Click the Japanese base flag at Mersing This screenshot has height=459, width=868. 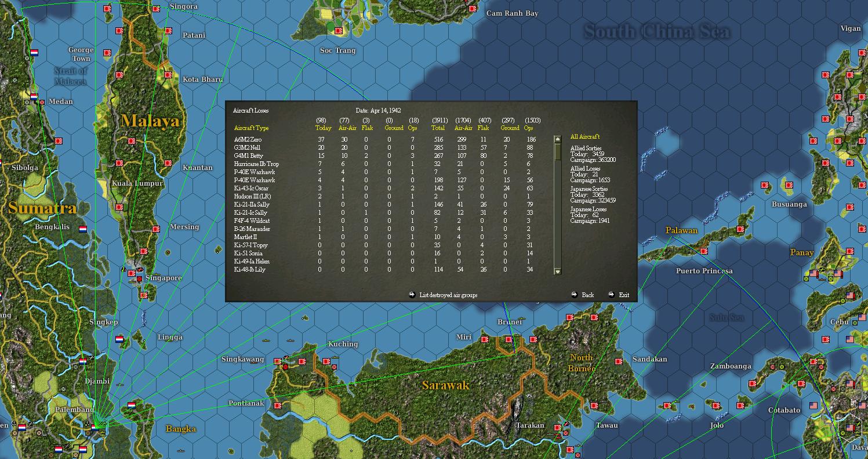point(156,229)
